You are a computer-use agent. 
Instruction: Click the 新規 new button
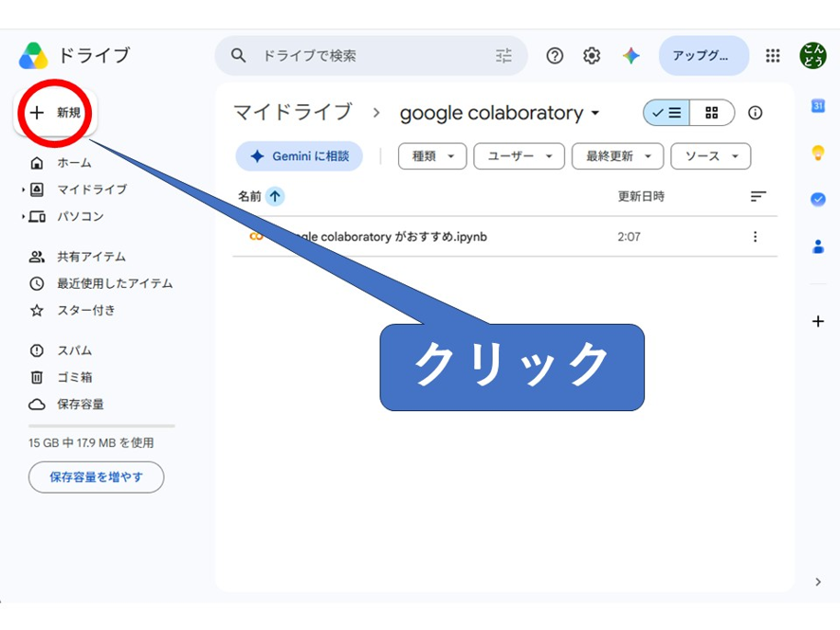pos(55,113)
